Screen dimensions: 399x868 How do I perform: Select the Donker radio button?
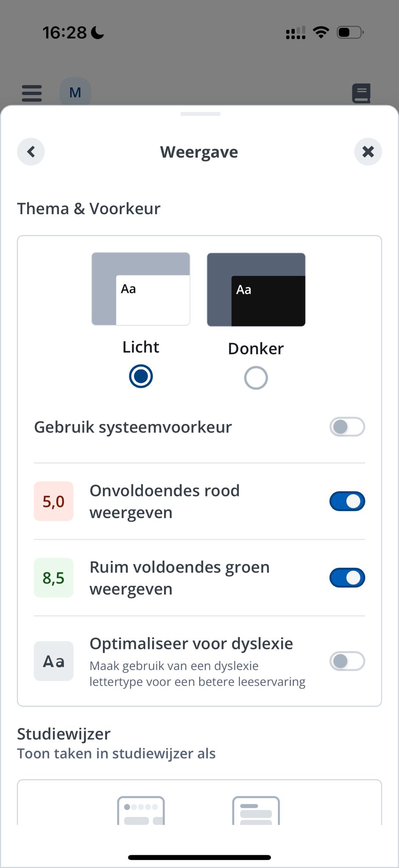pyautogui.click(x=256, y=378)
